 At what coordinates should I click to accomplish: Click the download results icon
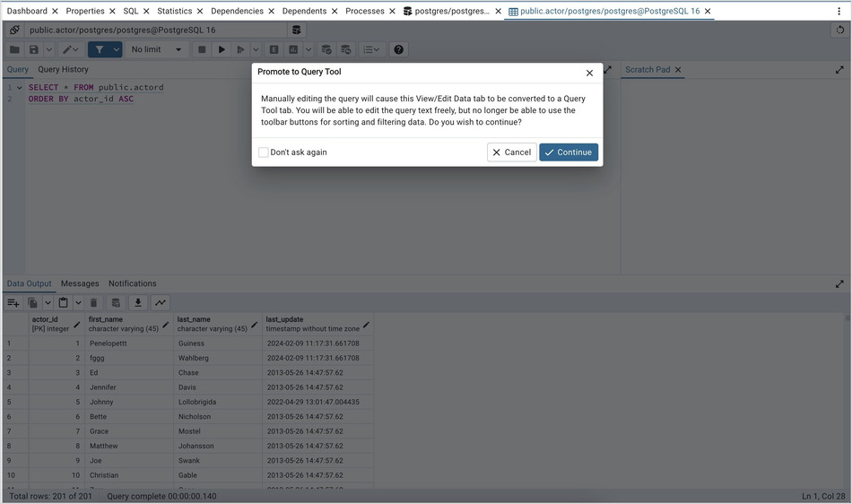138,303
